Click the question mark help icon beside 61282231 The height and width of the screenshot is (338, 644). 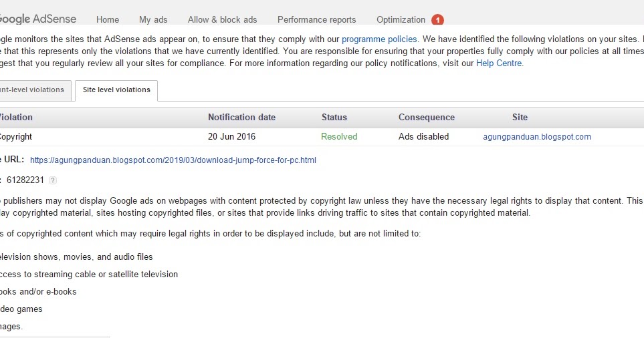pyautogui.click(x=53, y=180)
